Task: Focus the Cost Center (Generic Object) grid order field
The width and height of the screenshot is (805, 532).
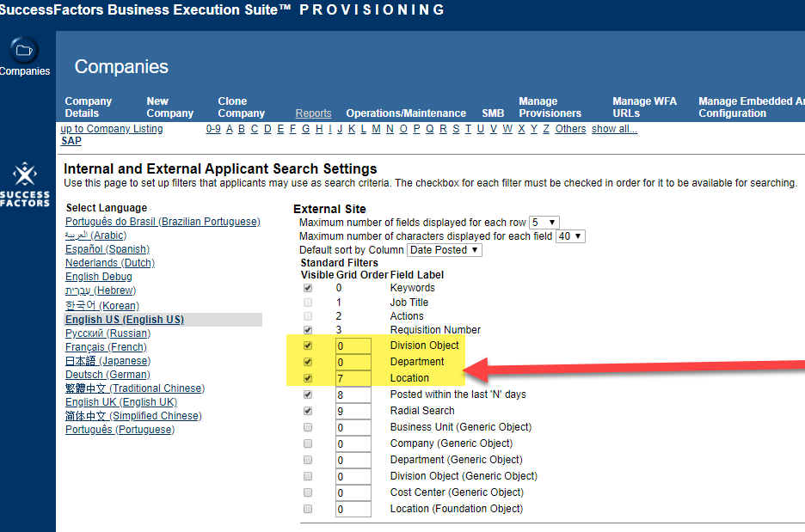Action: coord(353,493)
